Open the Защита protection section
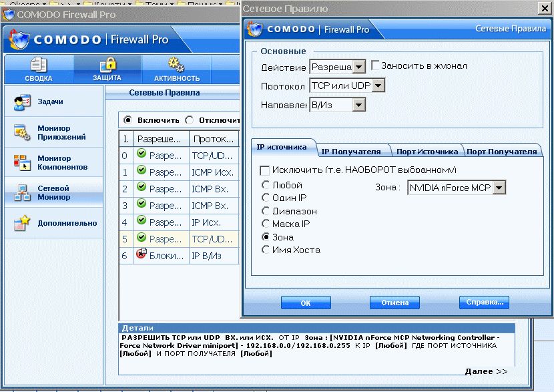 pos(107,69)
